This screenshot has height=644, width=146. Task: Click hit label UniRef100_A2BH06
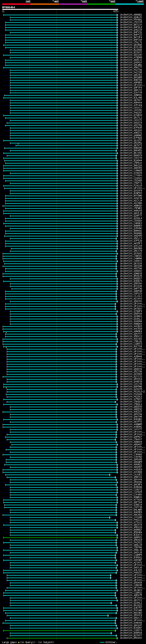[131, 357]
